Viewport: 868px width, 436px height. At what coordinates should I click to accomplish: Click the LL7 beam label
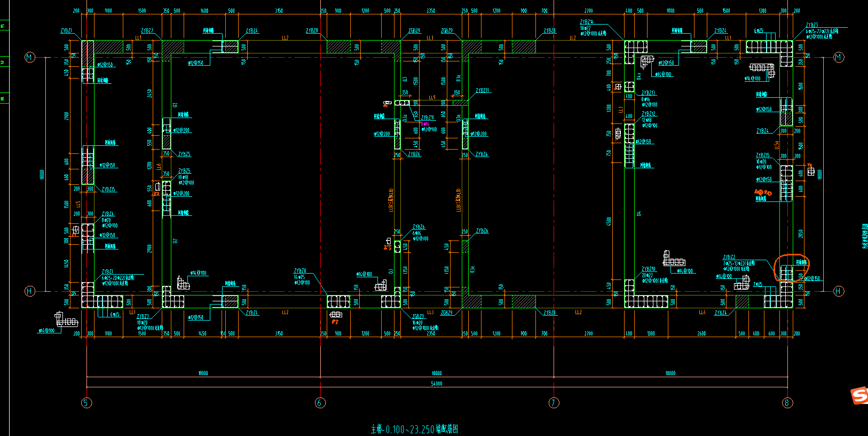coord(621,110)
